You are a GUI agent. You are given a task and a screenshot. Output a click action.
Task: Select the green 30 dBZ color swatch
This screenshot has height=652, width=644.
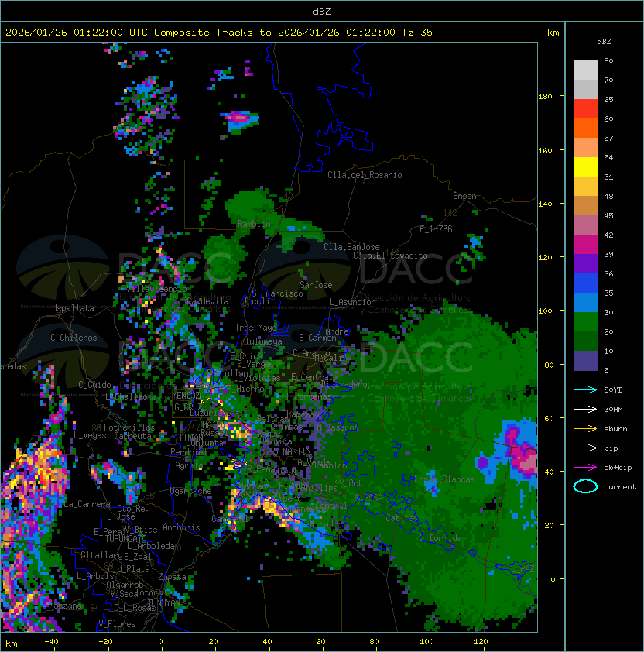pyautogui.click(x=585, y=322)
